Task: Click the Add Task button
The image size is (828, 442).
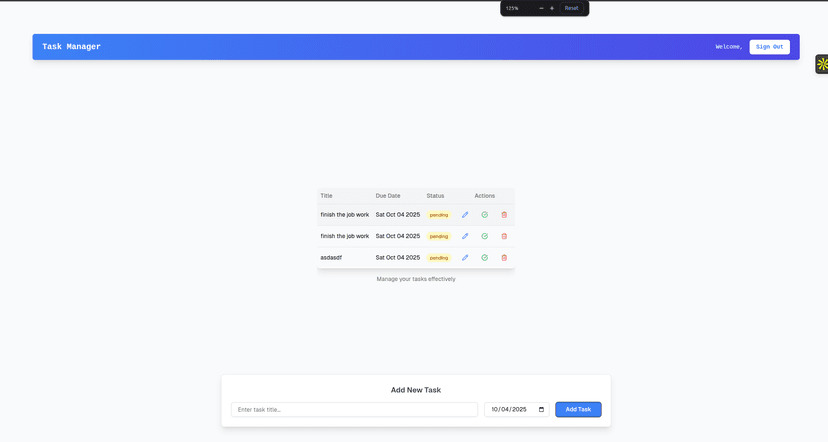Action: tap(578, 409)
